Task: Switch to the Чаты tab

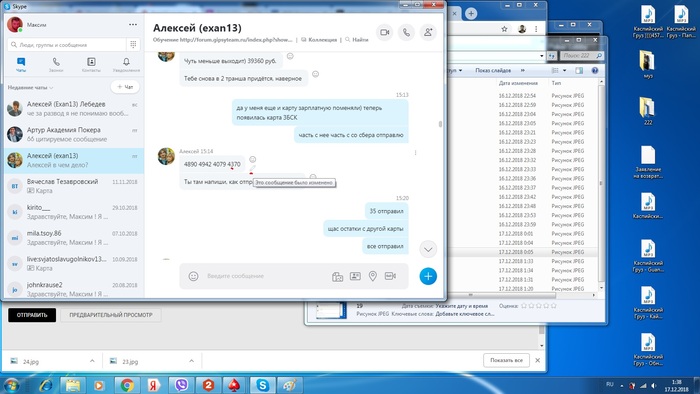Action: pyautogui.click(x=21, y=65)
